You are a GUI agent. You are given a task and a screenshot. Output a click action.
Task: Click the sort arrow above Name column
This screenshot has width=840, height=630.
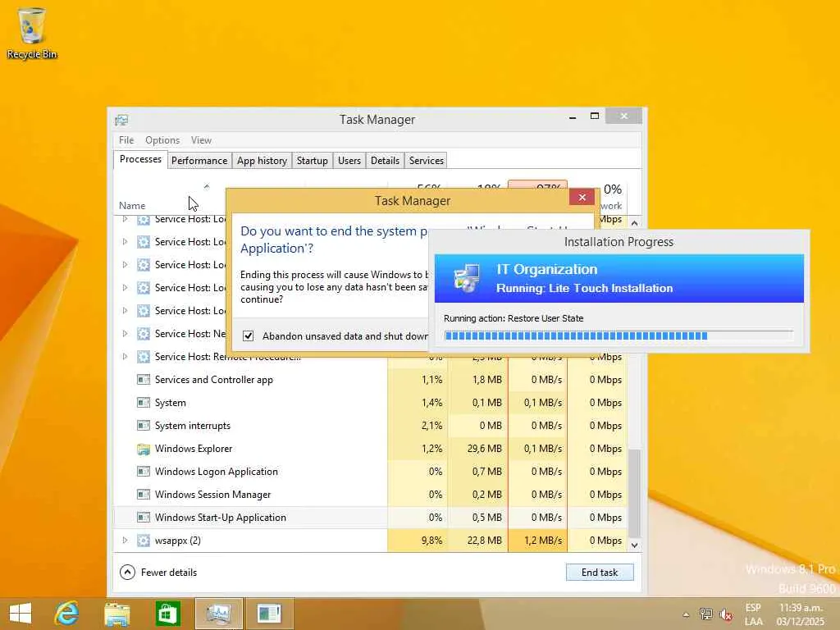[x=206, y=186]
